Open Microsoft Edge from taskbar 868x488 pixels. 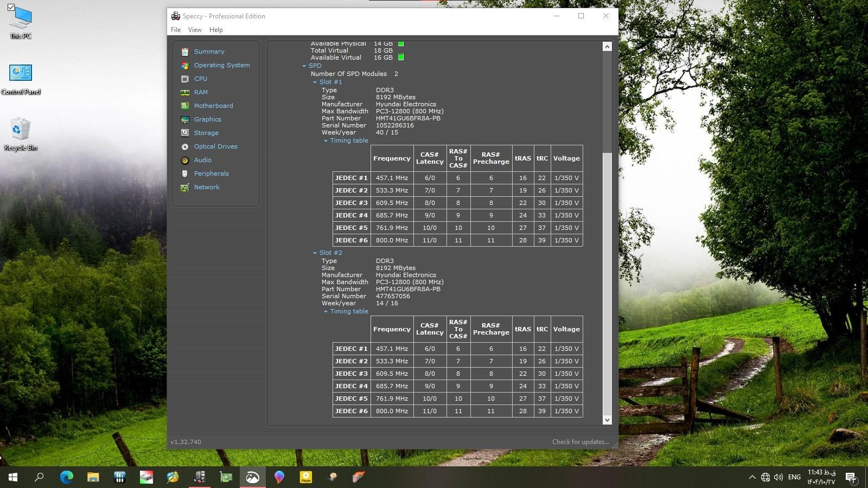(66, 477)
